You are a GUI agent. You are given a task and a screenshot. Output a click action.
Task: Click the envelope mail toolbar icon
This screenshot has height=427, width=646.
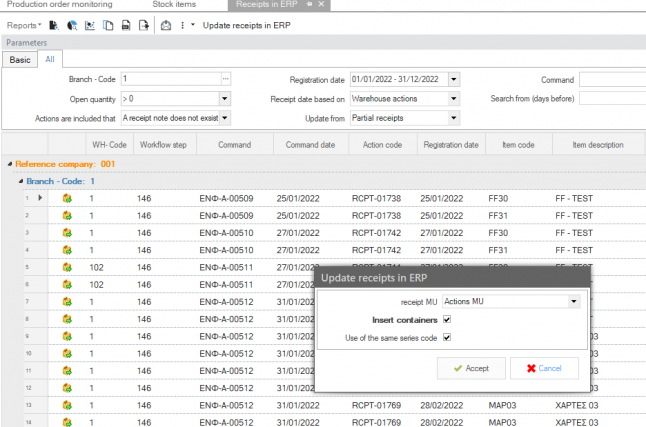[166, 26]
